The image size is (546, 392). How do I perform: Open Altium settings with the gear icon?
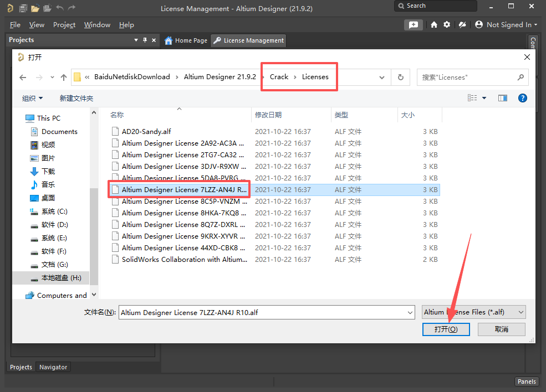pos(447,25)
